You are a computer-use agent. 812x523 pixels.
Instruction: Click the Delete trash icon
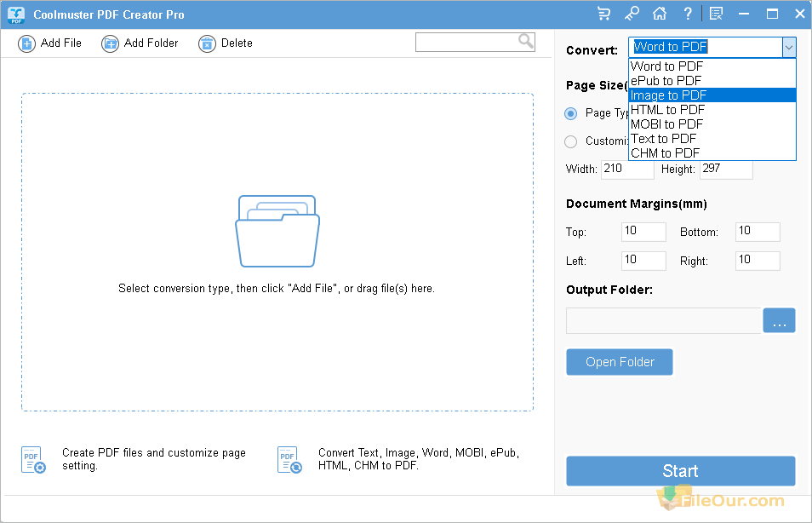[207, 43]
